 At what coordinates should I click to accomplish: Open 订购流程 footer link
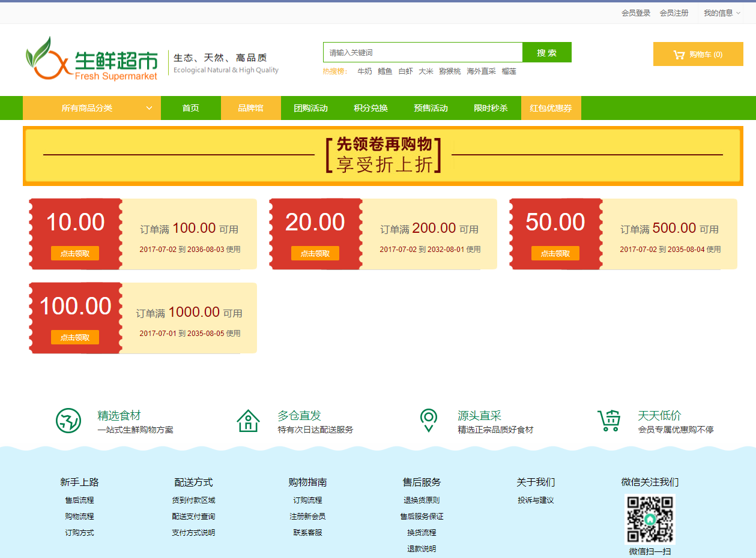tap(307, 500)
